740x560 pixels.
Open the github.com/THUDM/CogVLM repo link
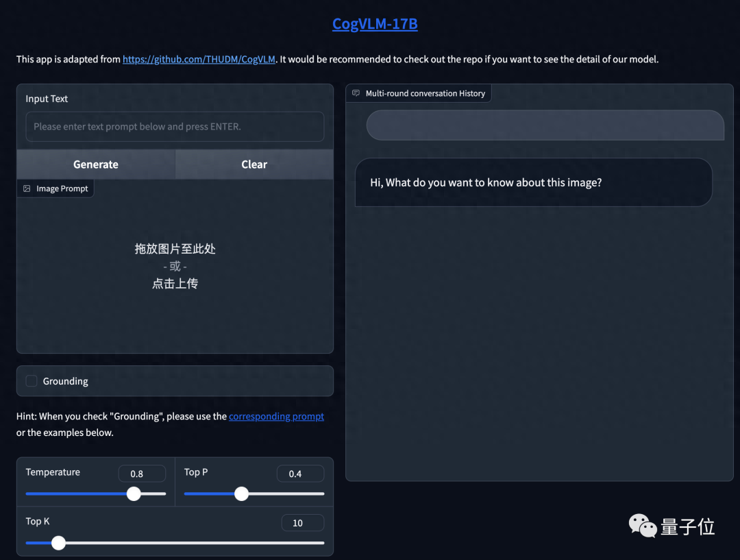tap(199, 60)
